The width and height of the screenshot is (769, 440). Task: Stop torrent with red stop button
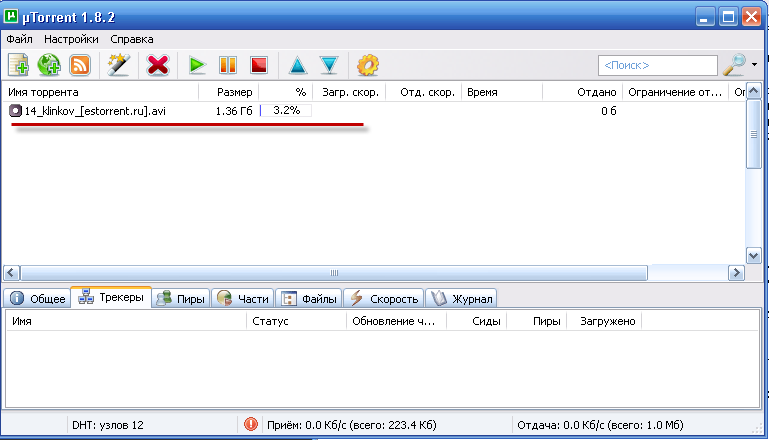click(x=259, y=65)
